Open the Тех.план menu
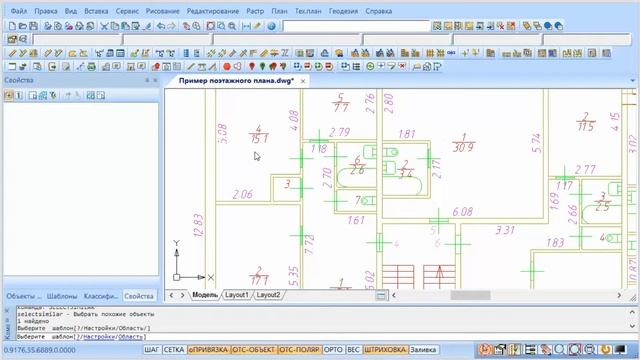The height and width of the screenshot is (360, 640). tap(308, 11)
